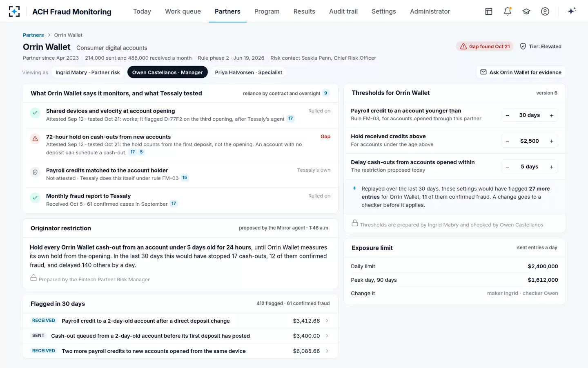Expand the $3,400.00 cash-out row chevron
This screenshot has height=368, width=588.
pos(327,336)
